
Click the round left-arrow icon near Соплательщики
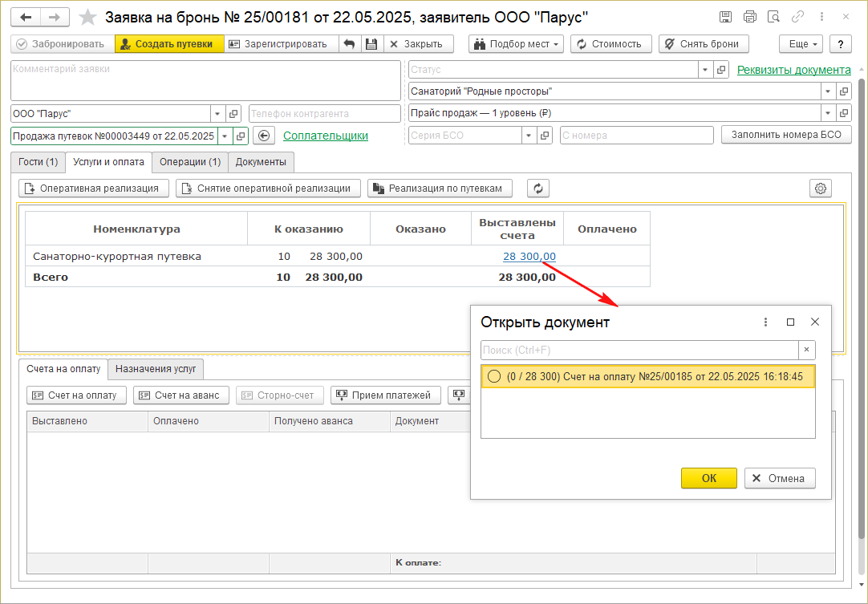point(265,136)
